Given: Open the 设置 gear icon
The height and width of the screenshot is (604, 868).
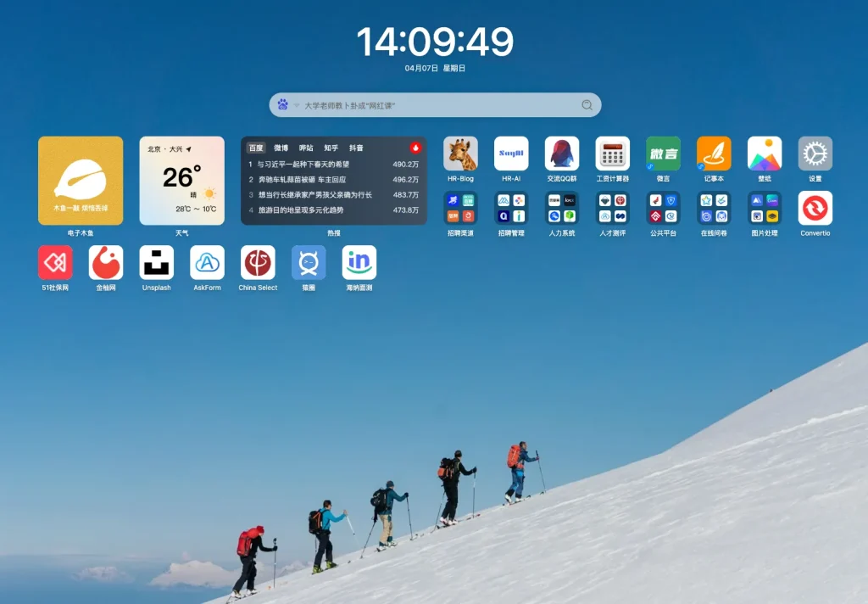Looking at the screenshot, I should [x=815, y=154].
